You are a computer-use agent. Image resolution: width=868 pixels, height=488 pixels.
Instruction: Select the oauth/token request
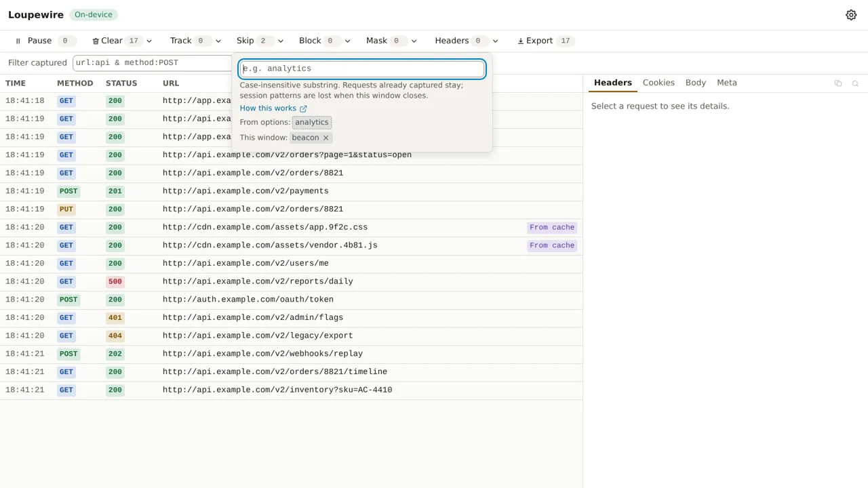(291, 300)
